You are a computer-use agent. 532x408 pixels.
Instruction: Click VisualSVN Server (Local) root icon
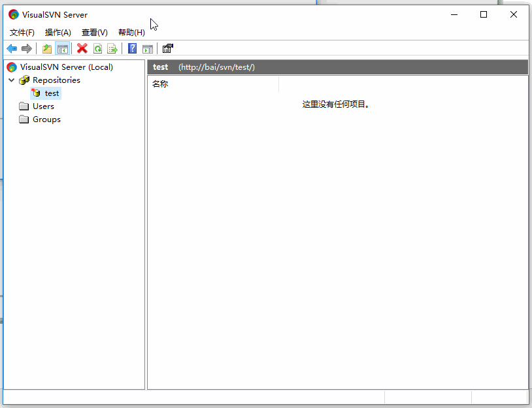pos(12,67)
